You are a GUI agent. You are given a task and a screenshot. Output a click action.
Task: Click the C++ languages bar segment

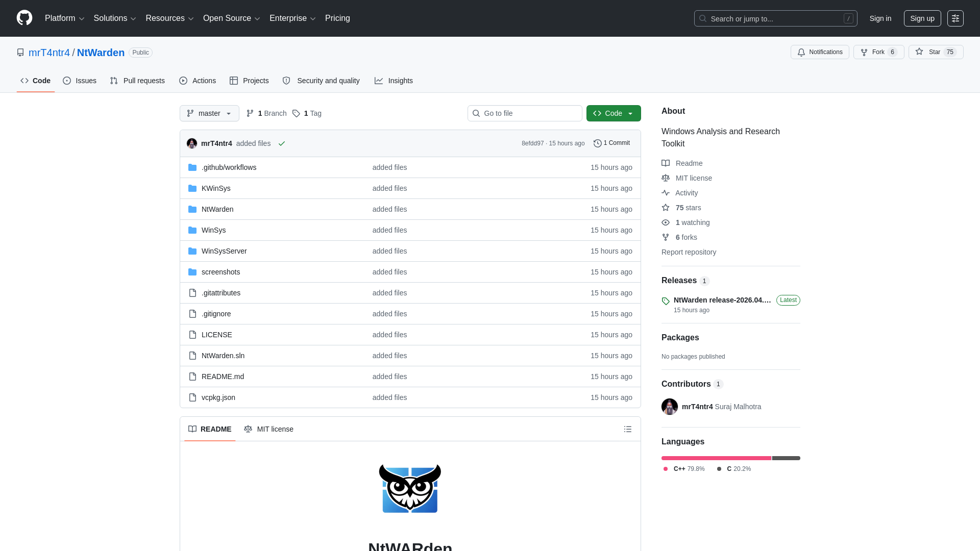tap(716, 458)
